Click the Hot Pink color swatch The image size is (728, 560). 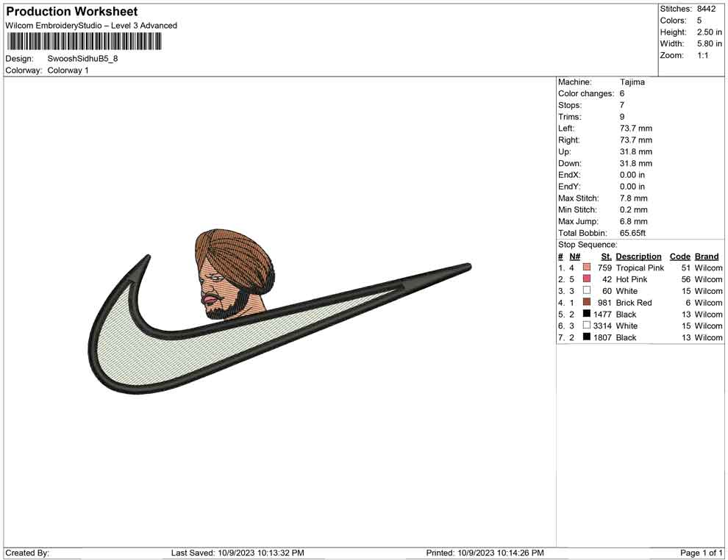pyautogui.click(x=587, y=279)
